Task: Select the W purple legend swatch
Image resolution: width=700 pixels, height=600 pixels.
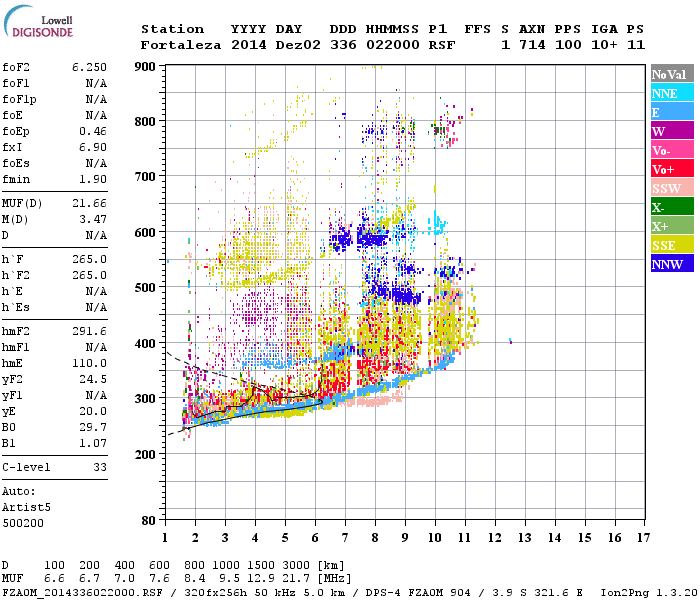Action: tap(672, 131)
